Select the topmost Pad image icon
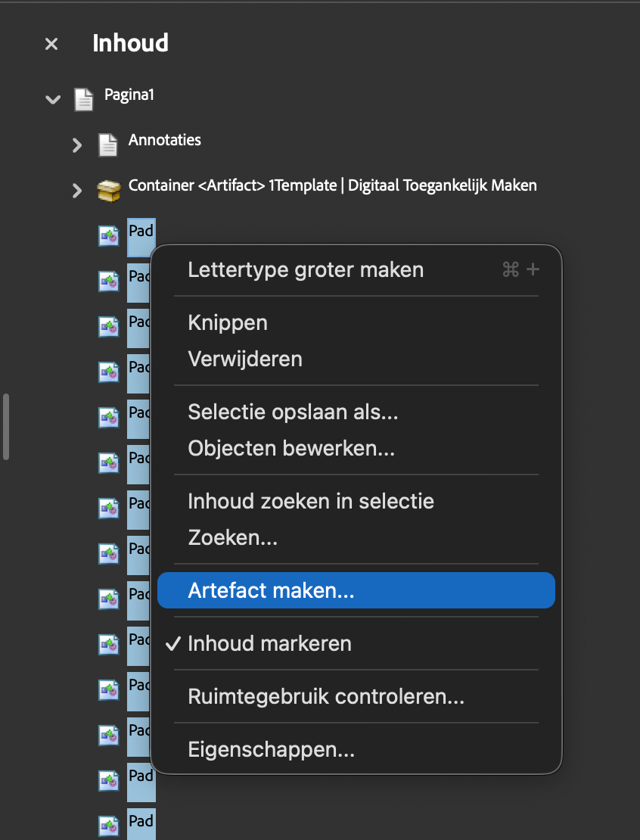This screenshot has width=640, height=840. click(108, 235)
